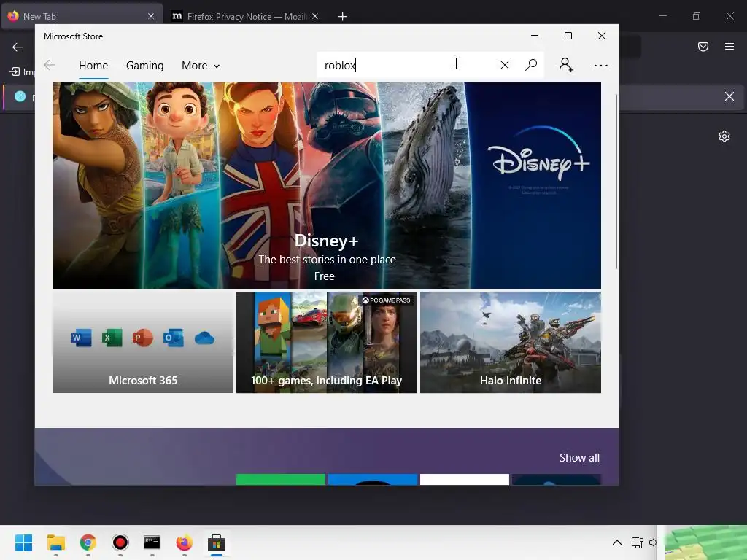Open the Disney+ hero banner
The width and height of the screenshot is (747, 560).
pos(327,185)
